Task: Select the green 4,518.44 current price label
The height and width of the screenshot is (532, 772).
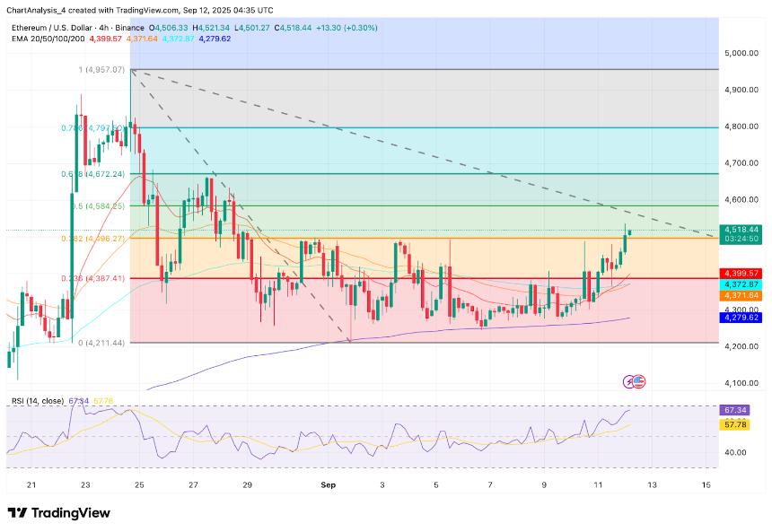Action: click(x=740, y=230)
